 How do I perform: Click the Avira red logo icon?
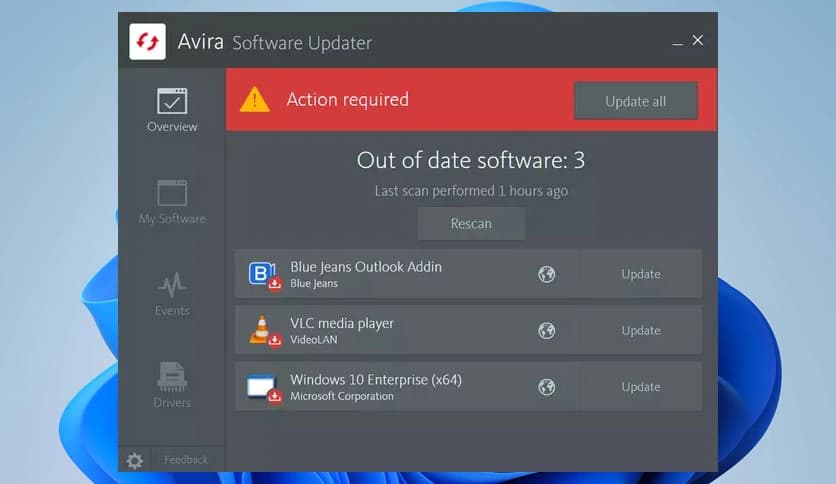(147, 42)
